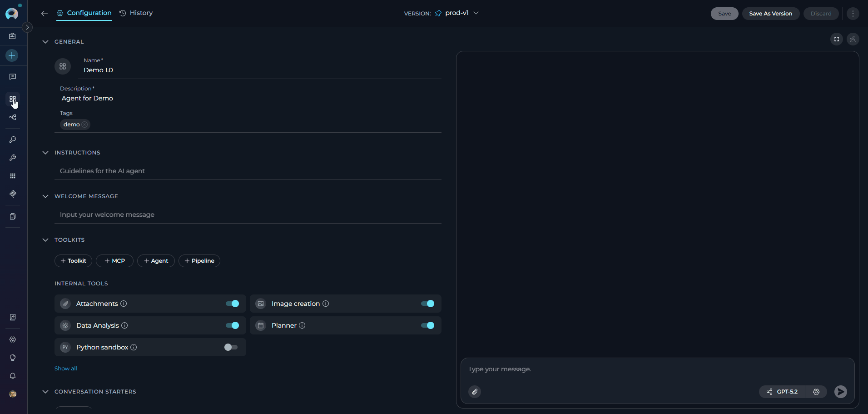Screen dimensions: 868x414
Task: Open the Credentials key icon in sidebar
Action: pyautogui.click(x=12, y=140)
